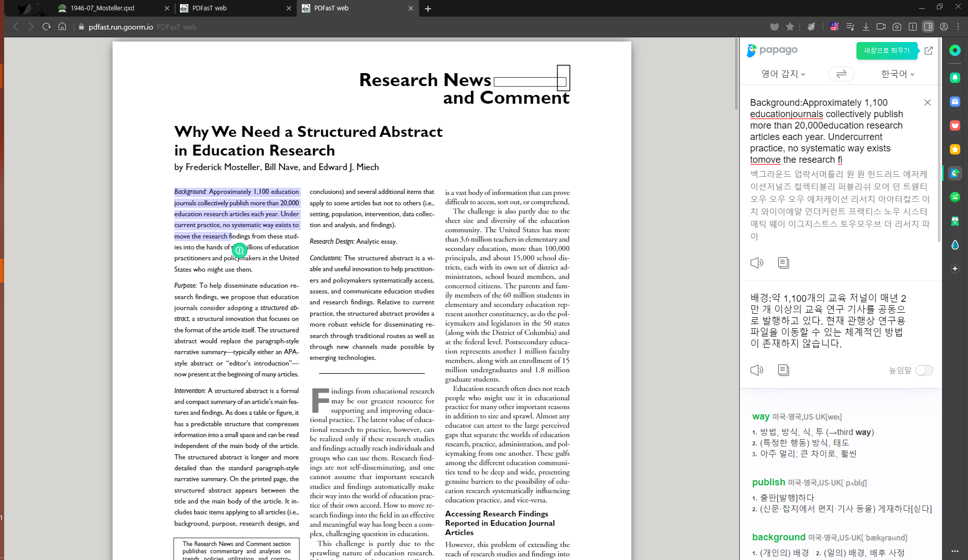This screenshot has width=968, height=560.
Task: Click the author byline Frederick Mosteller
Action: tap(276, 167)
